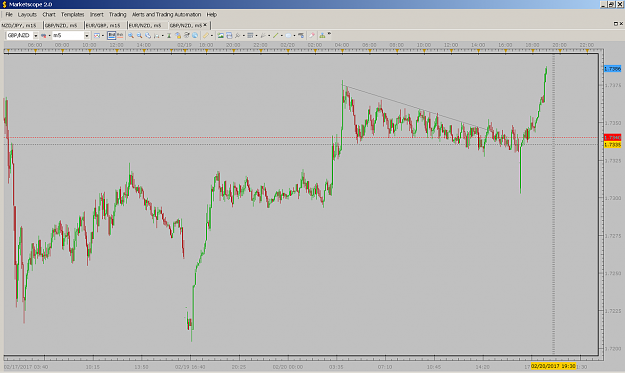The height and width of the screenshot is (373, 625).
Task: Close the active GBP/NZD, m5 tab
Action: [205, 25]
